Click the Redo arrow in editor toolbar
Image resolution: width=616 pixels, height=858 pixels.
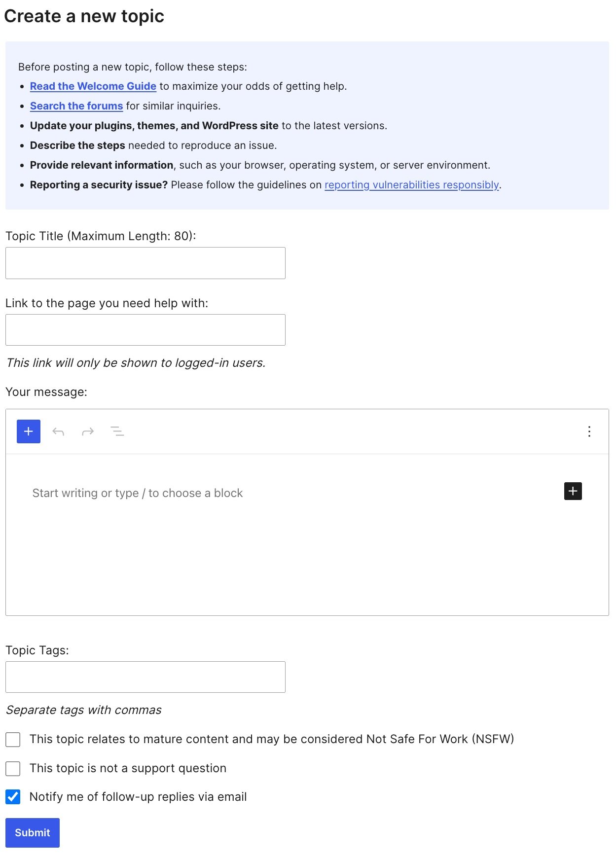[x=88, y=432]
